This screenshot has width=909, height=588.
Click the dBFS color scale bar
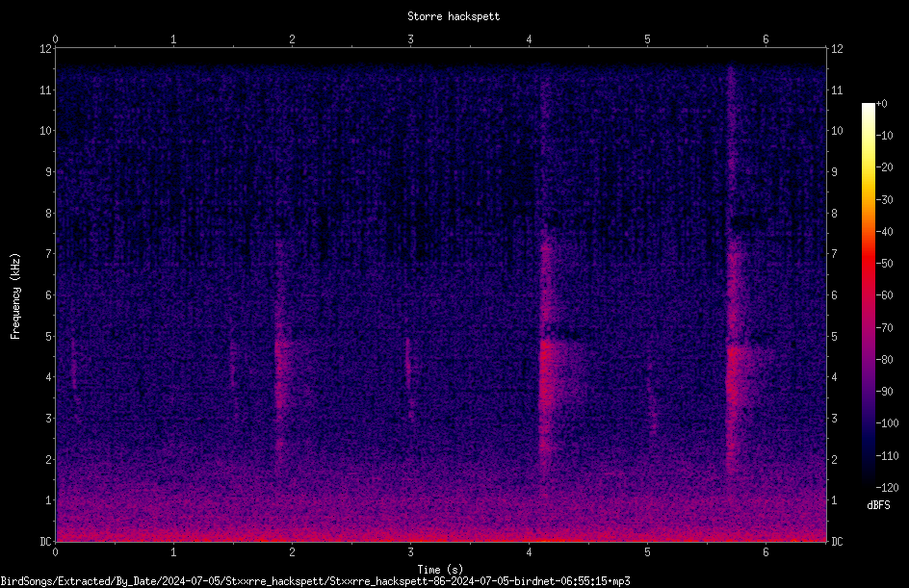[868, 294]
